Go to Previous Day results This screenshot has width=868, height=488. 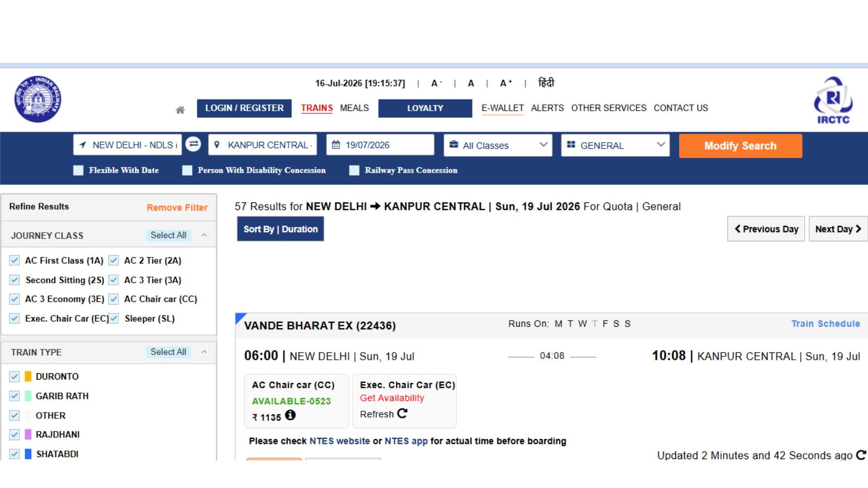pos(766,229)
